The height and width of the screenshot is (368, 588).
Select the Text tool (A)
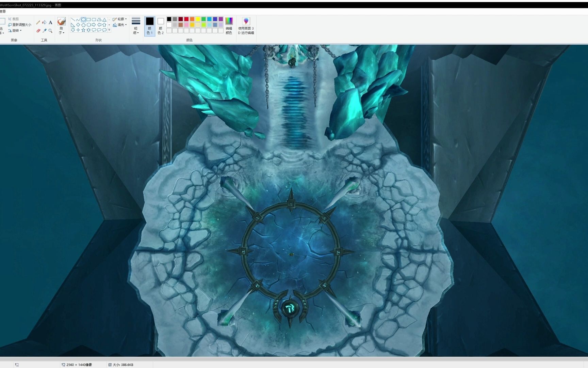click(50, 22)
